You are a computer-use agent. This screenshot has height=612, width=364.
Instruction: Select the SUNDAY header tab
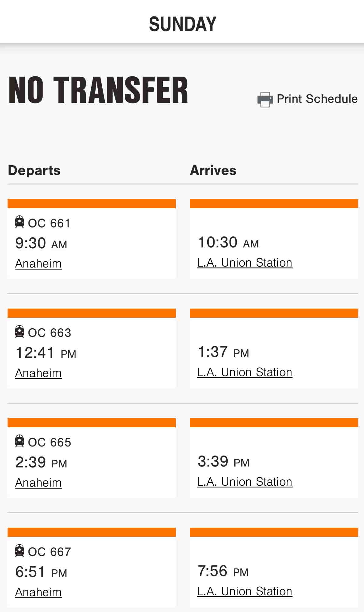(x=182, y=24)
